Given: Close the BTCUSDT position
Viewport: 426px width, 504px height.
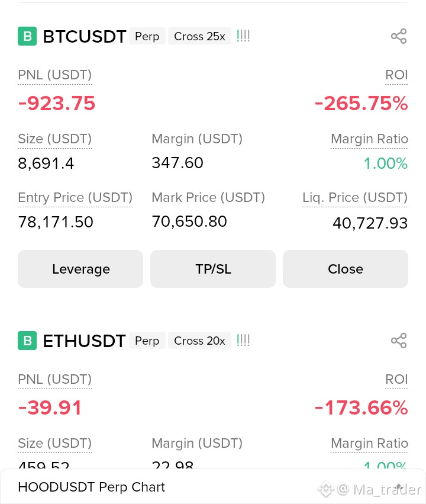Looking at the screenshot, I should (x=346, y=269).
